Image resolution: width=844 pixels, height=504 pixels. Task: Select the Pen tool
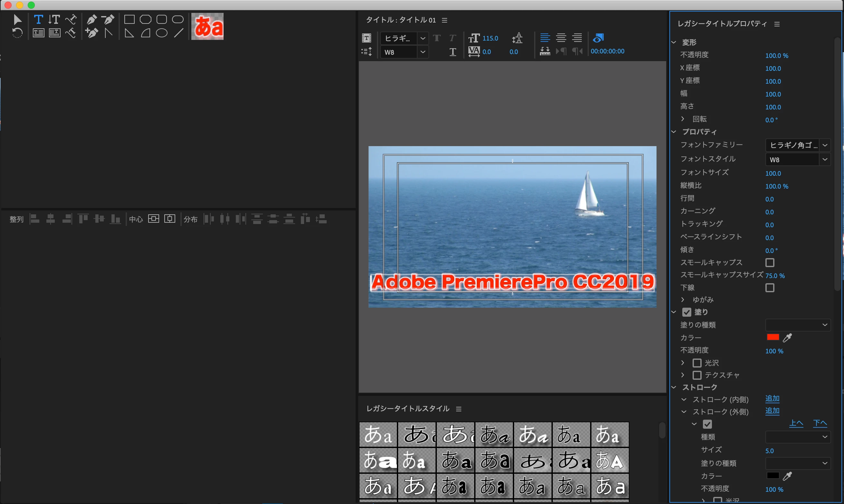pos(91,19)
